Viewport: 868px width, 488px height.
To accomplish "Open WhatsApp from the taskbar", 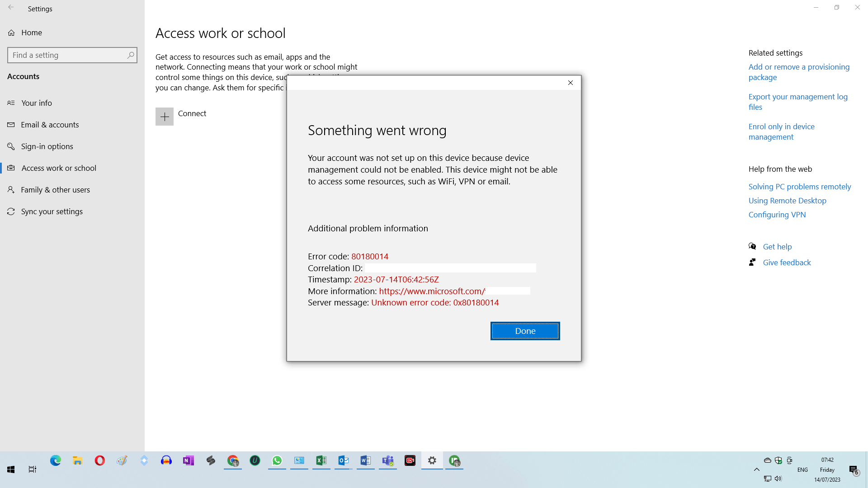I will pos(277,460).
